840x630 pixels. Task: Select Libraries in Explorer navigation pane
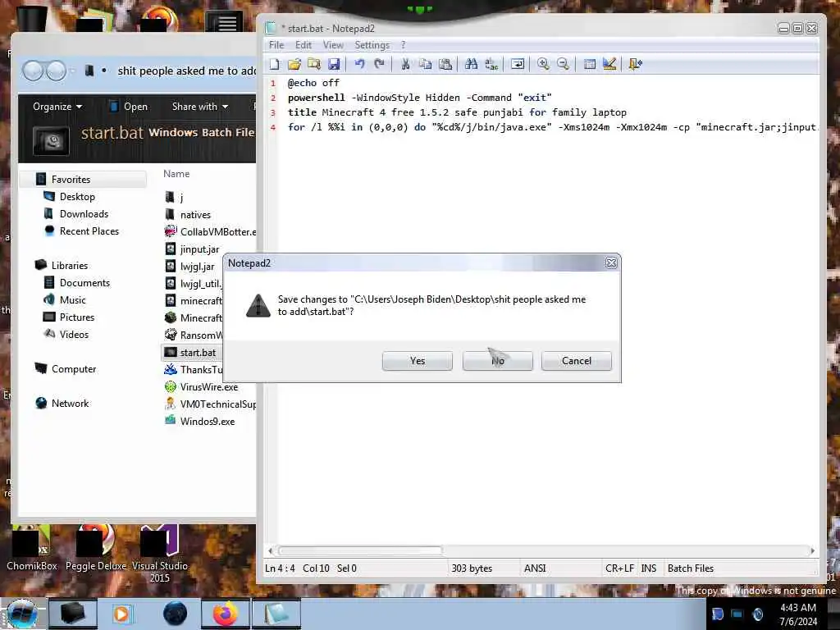click(70, 265)
